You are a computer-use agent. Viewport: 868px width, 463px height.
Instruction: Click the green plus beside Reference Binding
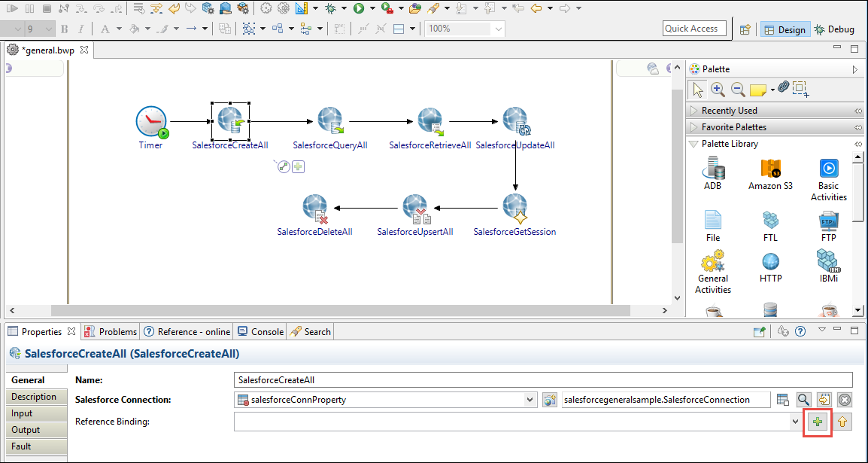[818, 422]
